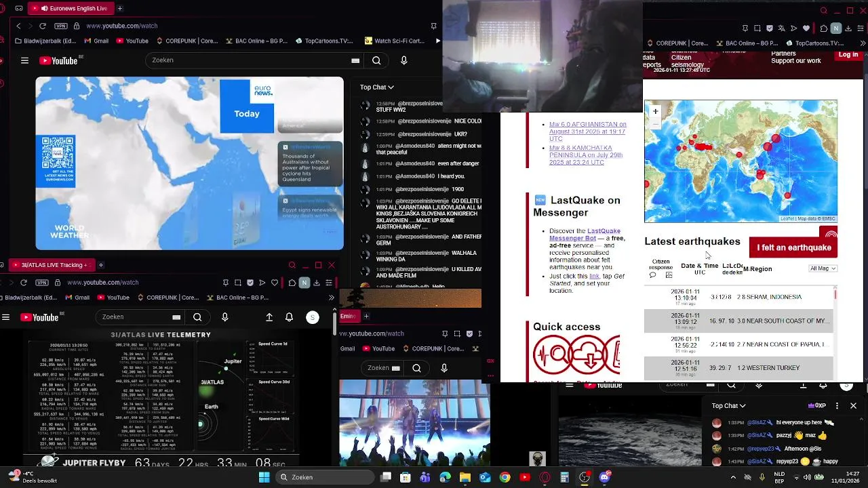Toggle heart bookmark in earthquake window toolbar
The image size is (868, 488).
806,28
